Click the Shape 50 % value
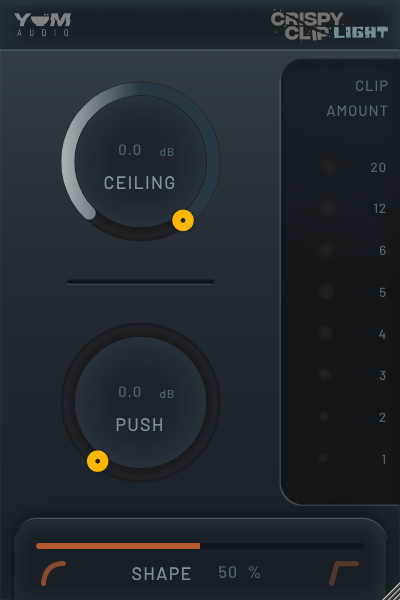Image resolution: width=400 pixels, height=600 pixels. 239,573
